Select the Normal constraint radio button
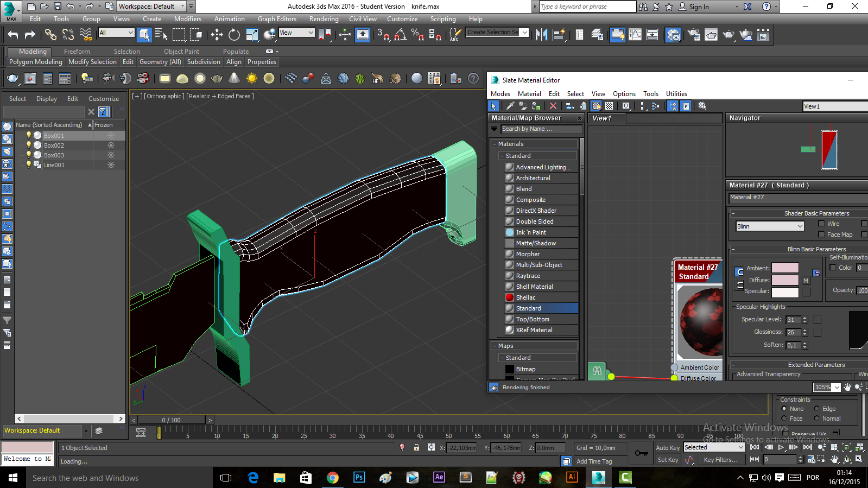 pyautogui.click(x=816, y=419)
